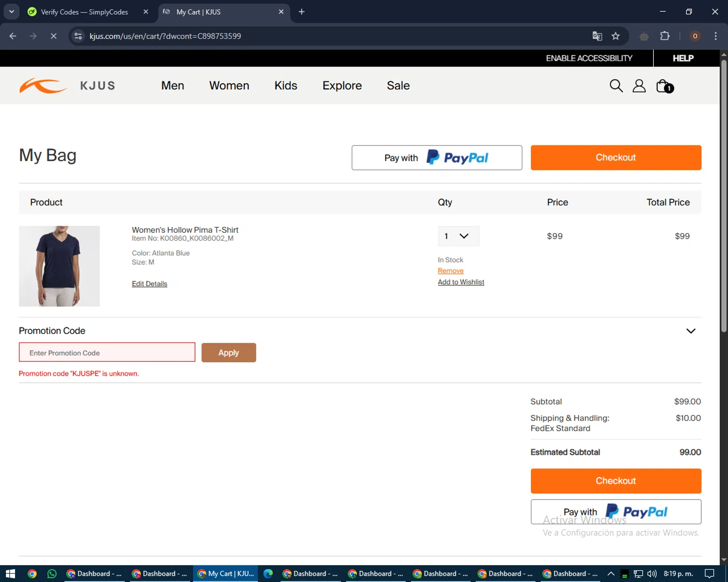Stop loading the page

click(x=53, y=36)
